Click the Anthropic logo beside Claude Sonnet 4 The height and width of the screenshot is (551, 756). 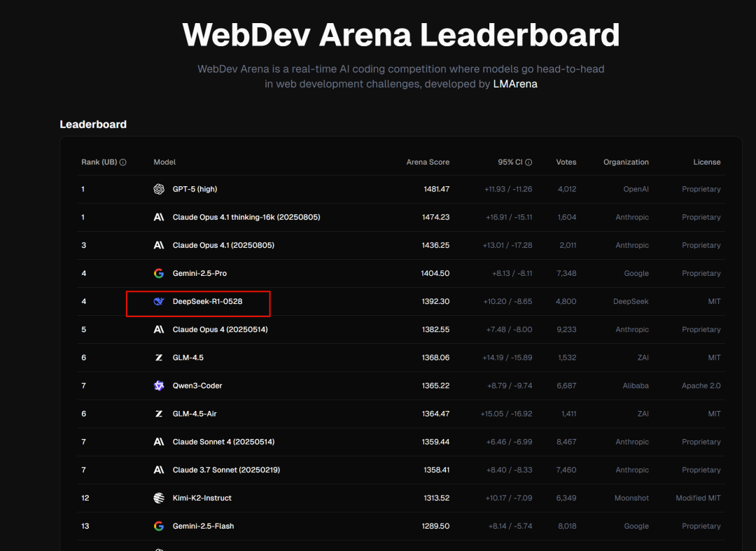pos(159,442)
